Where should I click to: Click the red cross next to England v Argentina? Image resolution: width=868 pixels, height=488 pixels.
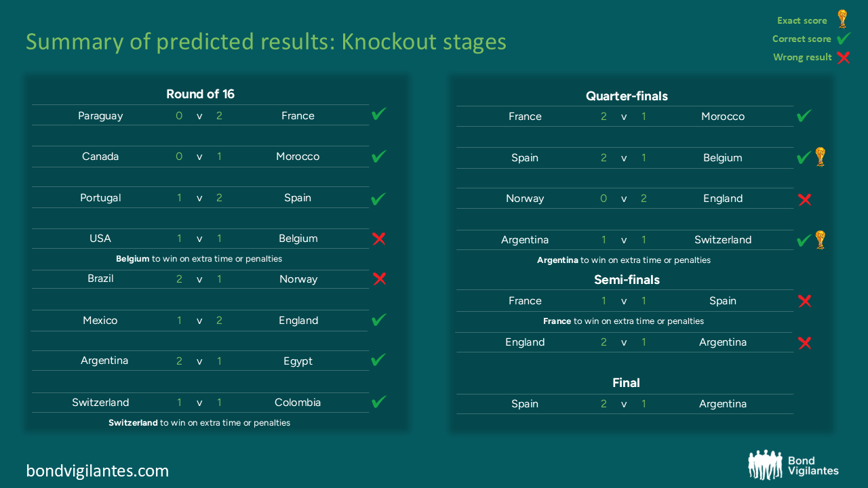tap(805, 343)
